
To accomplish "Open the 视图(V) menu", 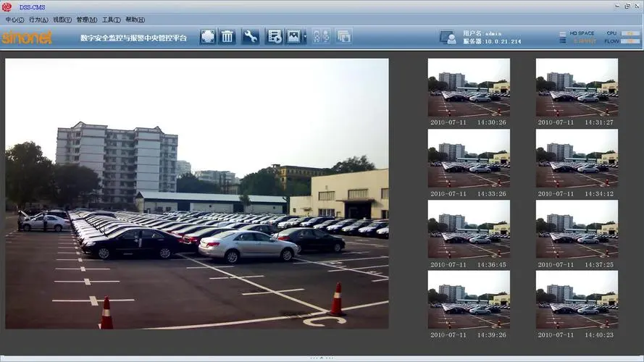I will pos(62,20).
